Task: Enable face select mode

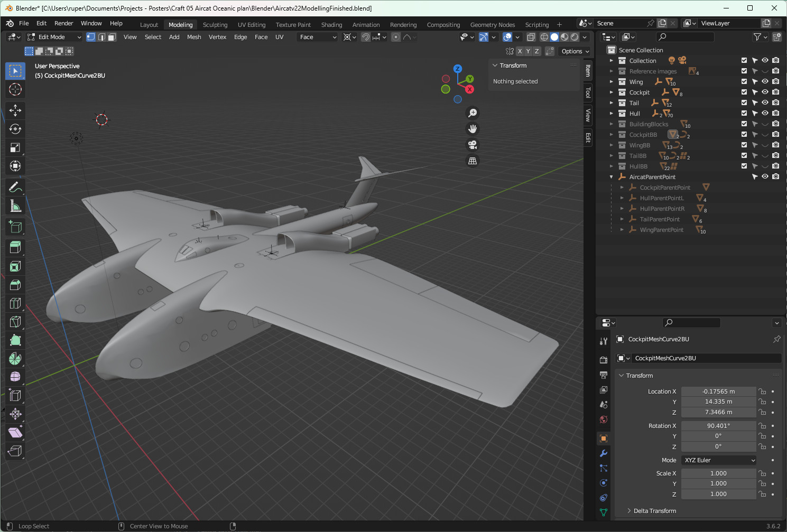Action: 112,37
